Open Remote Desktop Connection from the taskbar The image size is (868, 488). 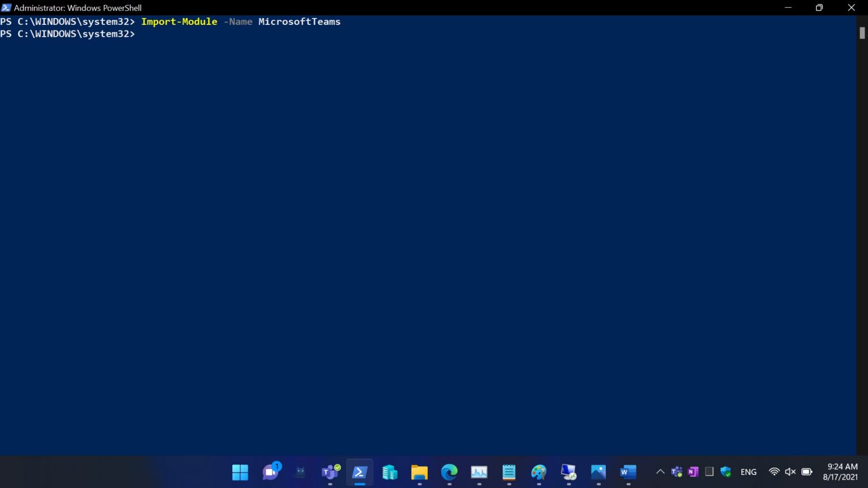point(568,472)
